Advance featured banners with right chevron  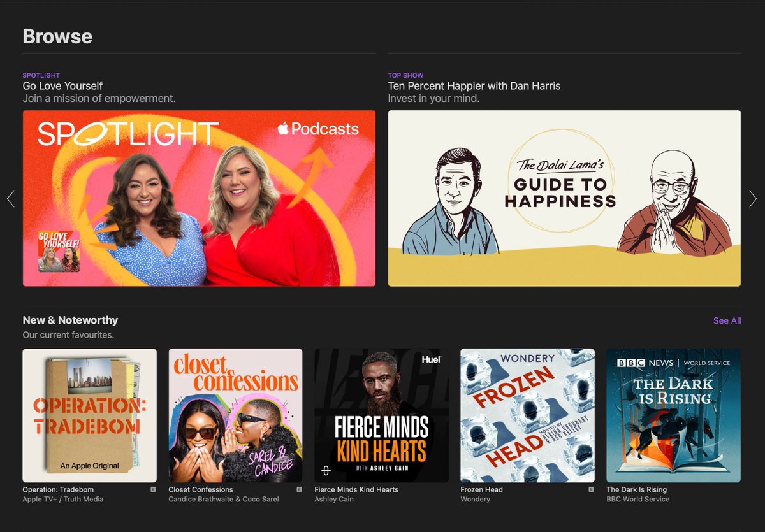(x=753, y=199)
